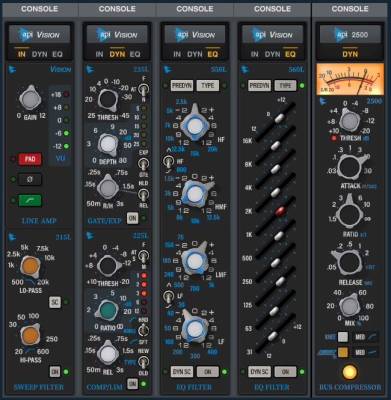The height and width of the screenshot is (400, 391).
Task: Toggle the phase invert Ø button
Action: click(30, 180)
